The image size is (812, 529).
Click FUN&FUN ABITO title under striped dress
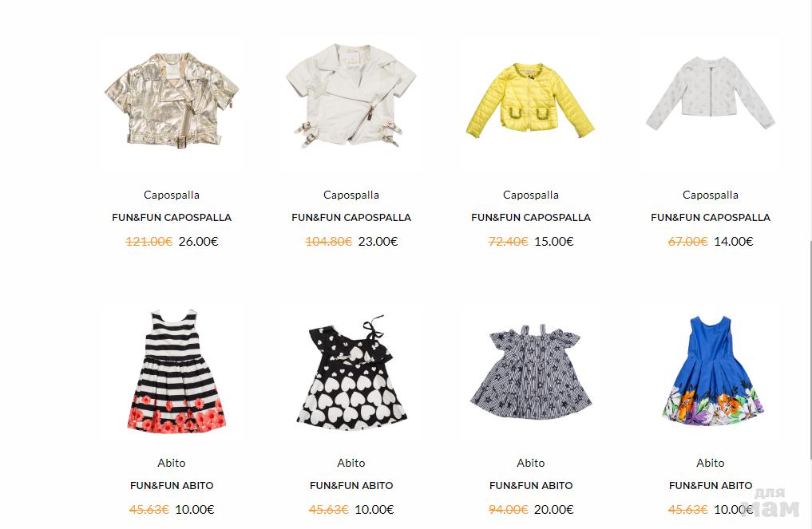tap(172, 486)
